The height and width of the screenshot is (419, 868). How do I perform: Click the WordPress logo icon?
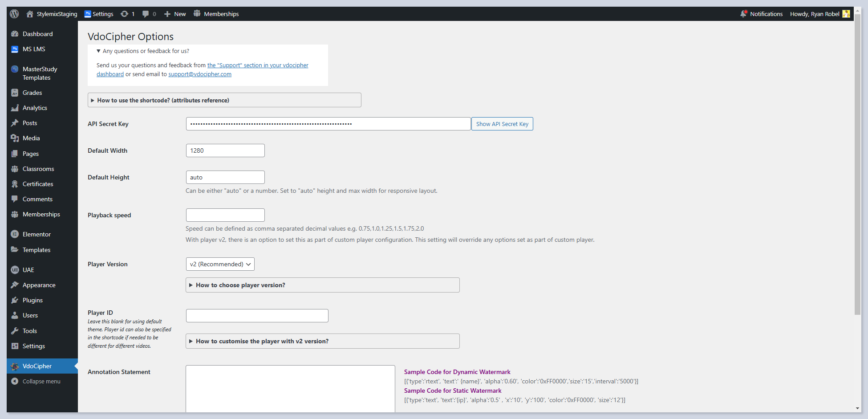(14, 14)
